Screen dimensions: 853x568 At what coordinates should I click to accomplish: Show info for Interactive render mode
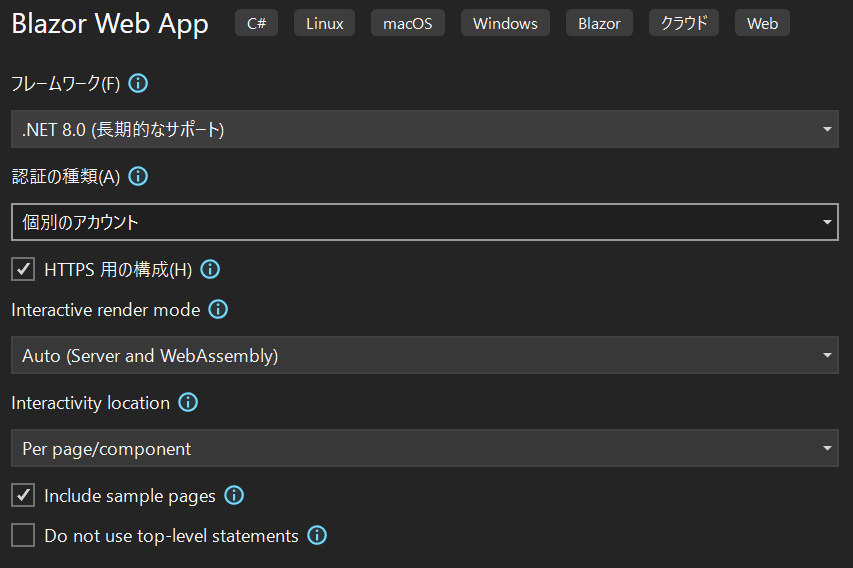218,310
